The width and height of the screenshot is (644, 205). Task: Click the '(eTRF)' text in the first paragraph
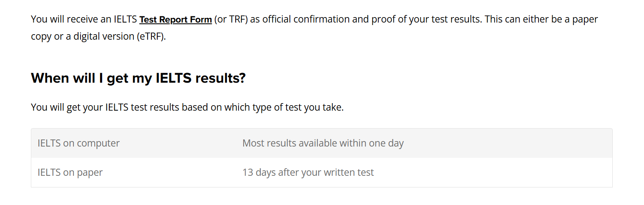pos(151,36)
